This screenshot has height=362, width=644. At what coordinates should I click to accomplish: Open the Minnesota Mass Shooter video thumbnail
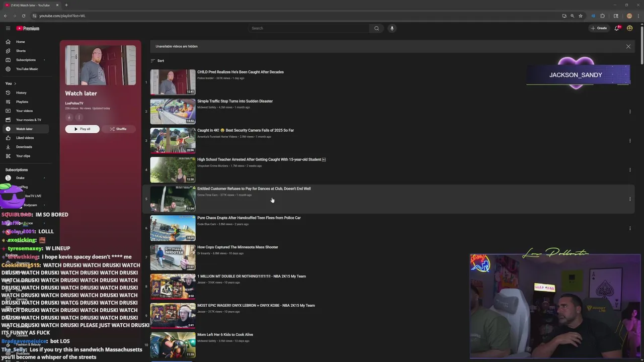173,257
